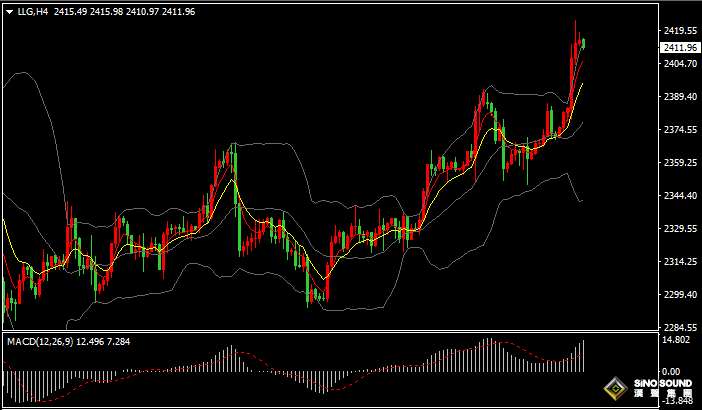Click the triangle arrow beside LLG,H4

9,12
